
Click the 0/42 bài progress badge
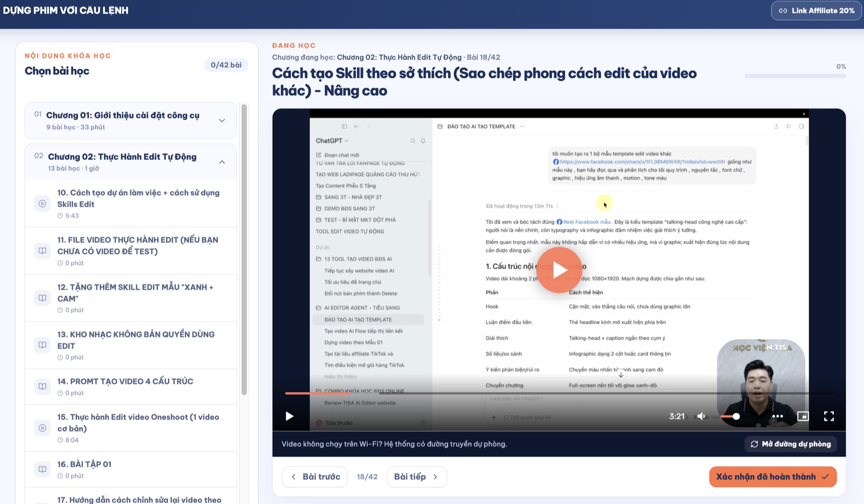click(x=226, y=65)
